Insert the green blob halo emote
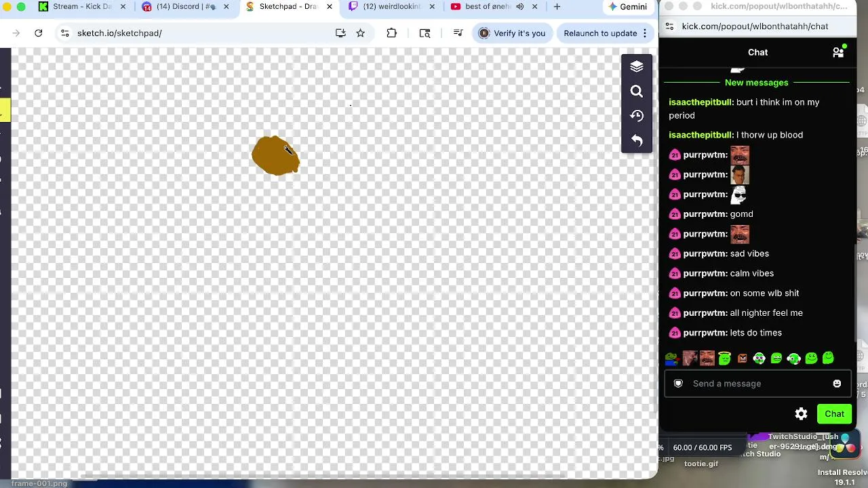868x488 pixels. [724, 359]
